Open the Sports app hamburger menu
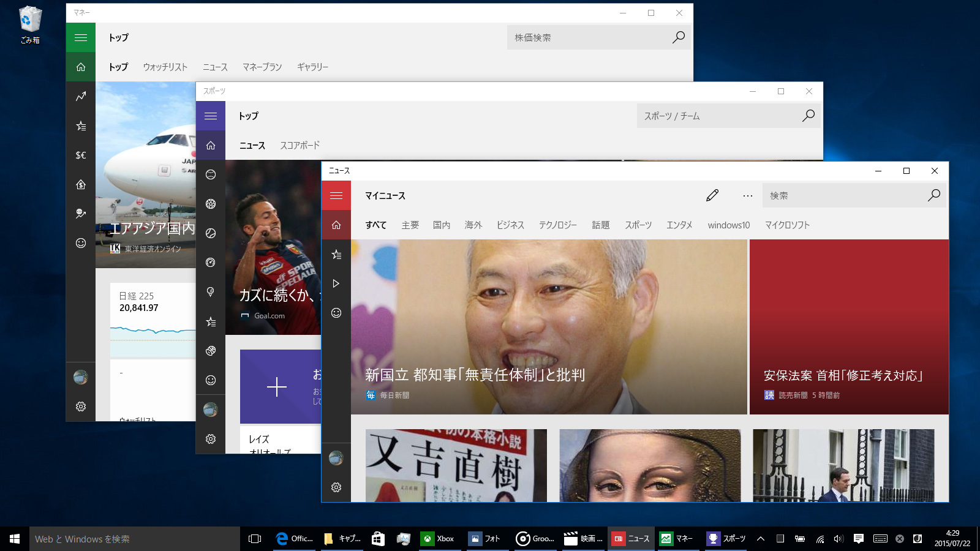This screenshot has height=551, width=980. tap(211, 116)
